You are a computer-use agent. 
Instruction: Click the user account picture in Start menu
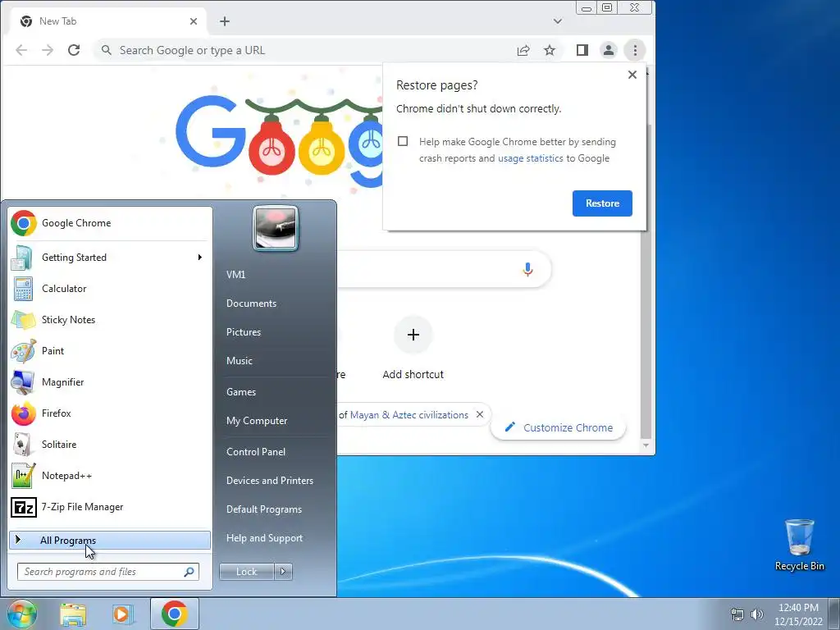276,228
